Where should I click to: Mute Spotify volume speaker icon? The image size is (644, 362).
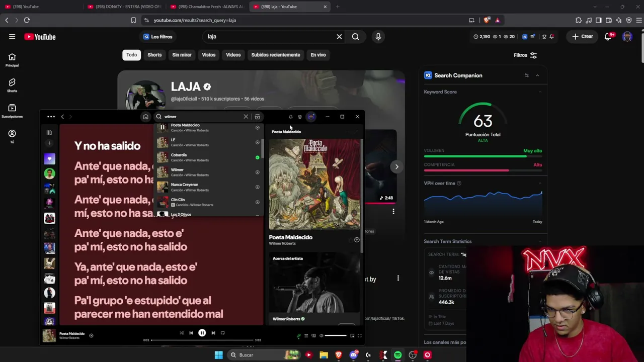[x=321, y=335]
